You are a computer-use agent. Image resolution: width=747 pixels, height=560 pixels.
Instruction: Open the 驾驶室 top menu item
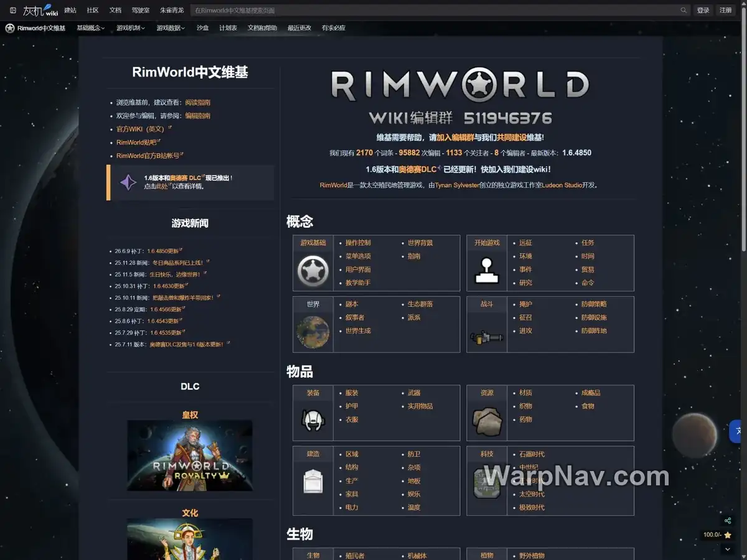click(x=141, y=10)
